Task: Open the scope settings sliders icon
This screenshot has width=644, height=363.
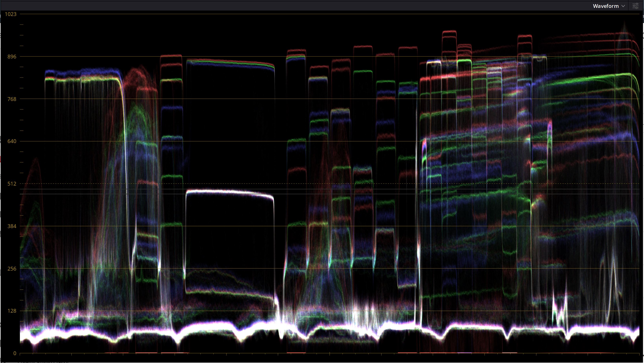Action: pyautogui.click(x=635, y=6)
